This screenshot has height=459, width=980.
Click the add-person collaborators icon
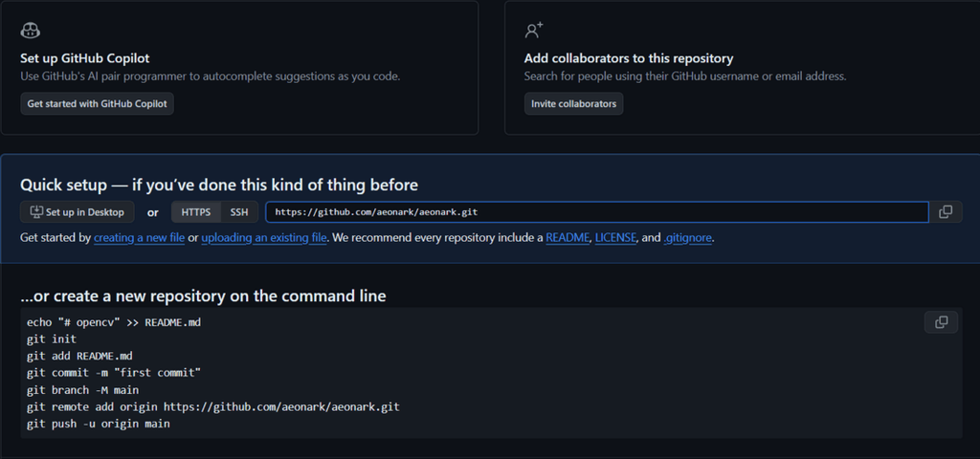click(x=534, y=31)
